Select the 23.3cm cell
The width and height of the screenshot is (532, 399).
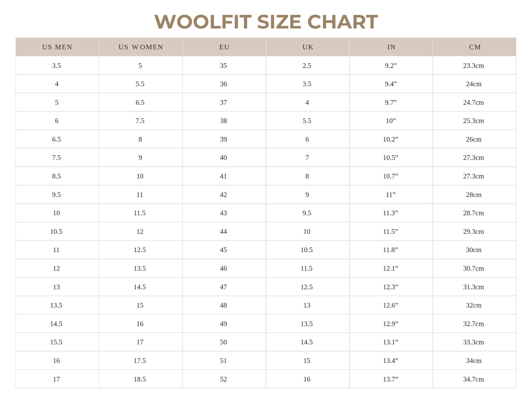tap(473, 66)
